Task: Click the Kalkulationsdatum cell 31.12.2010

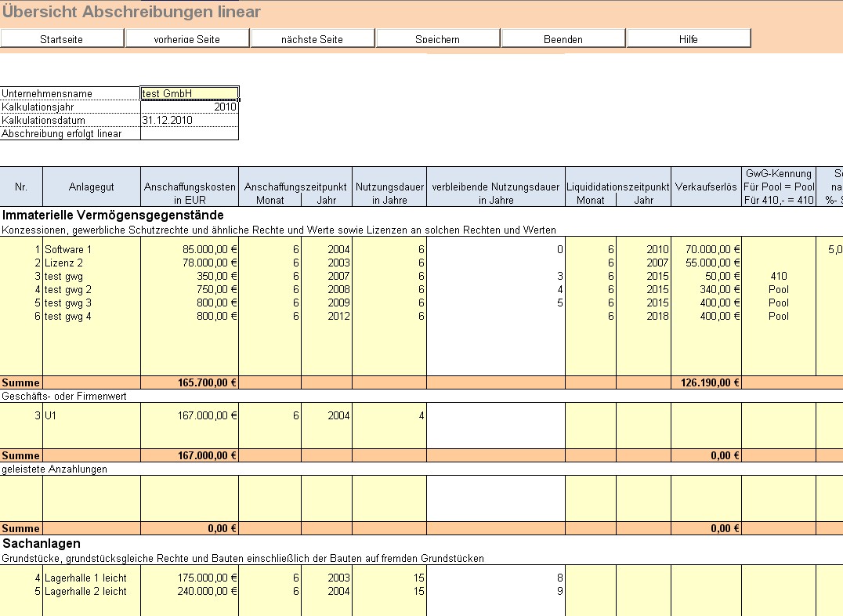Action: (189, 120)
